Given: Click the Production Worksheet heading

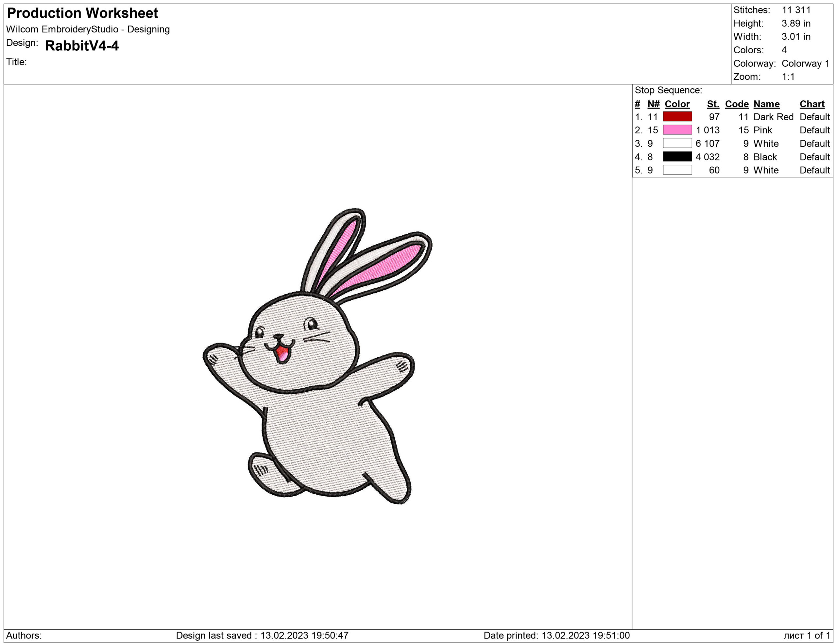Looking at the screenshot, I should [82, 13].
